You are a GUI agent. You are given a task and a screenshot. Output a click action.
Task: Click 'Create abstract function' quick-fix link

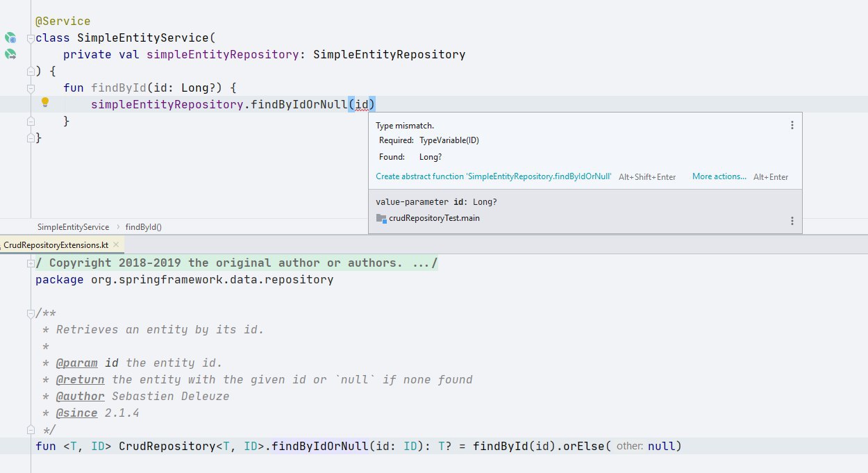[494, 176]
